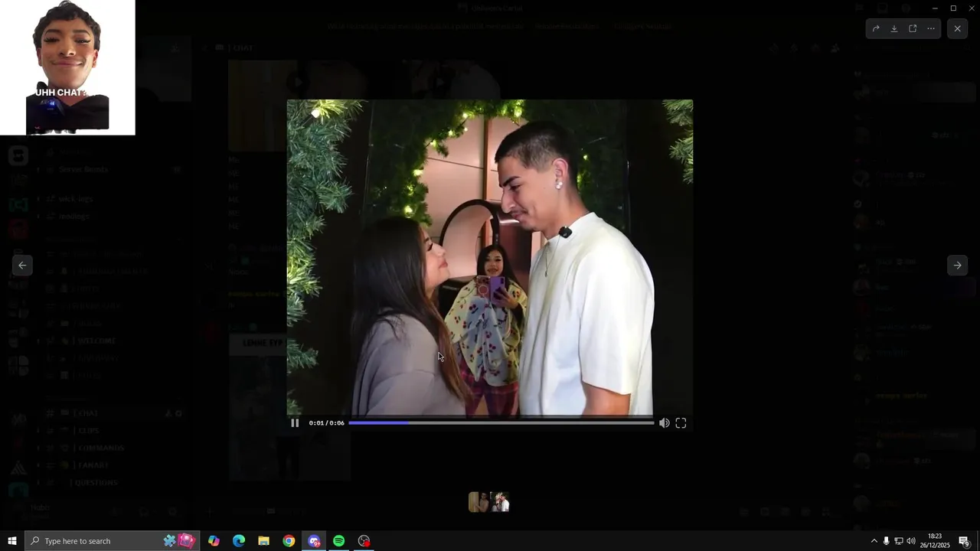The width and height of the screenshot is (980, 551).
Task: Click the microphone tray icon
Action: [887, 541]
